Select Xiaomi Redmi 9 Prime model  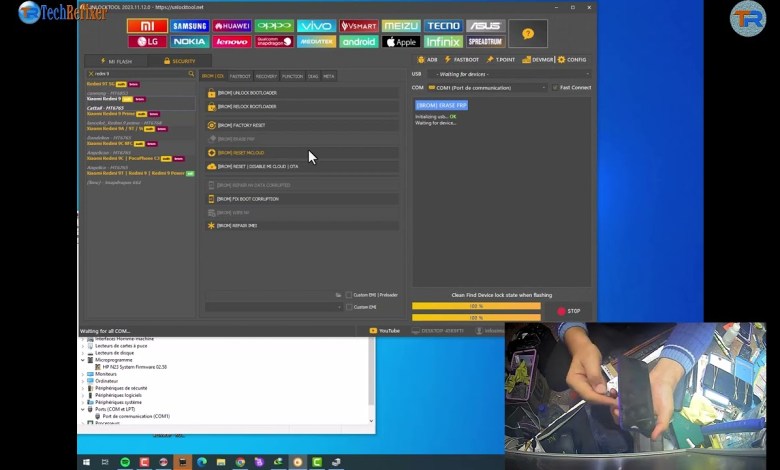[x=111, y=114]
